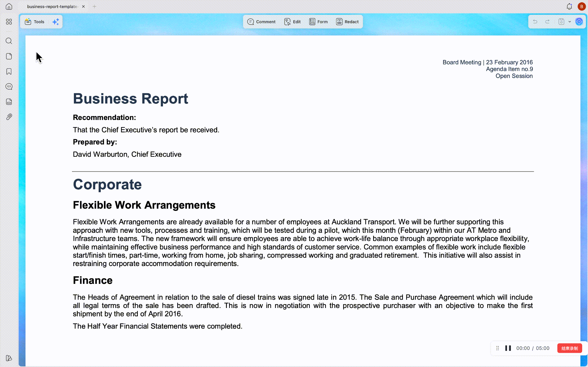Pause the screen recording

tap(508, 348)
